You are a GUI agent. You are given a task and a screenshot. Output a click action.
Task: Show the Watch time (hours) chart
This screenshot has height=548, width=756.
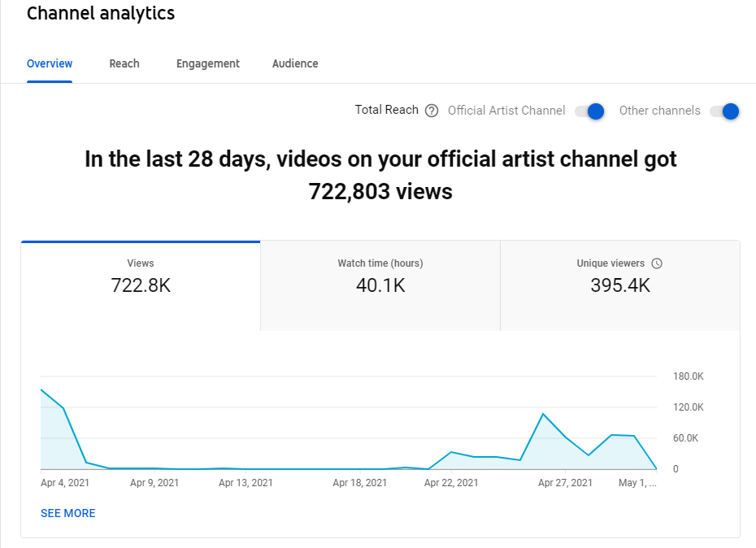point(380,286)
